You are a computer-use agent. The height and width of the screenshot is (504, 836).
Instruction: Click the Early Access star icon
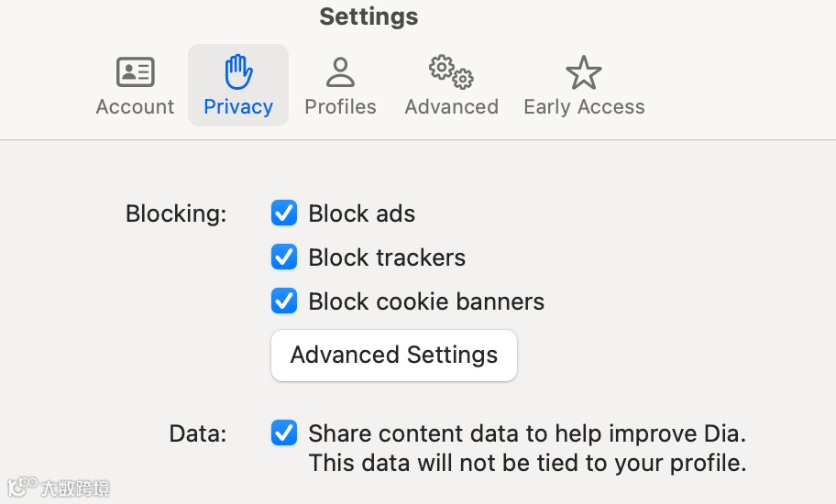(584, 71)
